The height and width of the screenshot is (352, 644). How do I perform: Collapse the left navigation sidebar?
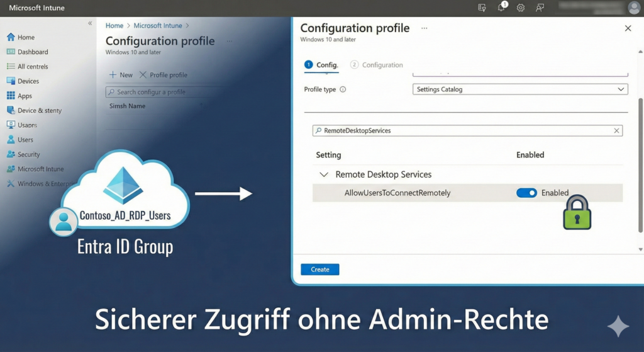90,23
